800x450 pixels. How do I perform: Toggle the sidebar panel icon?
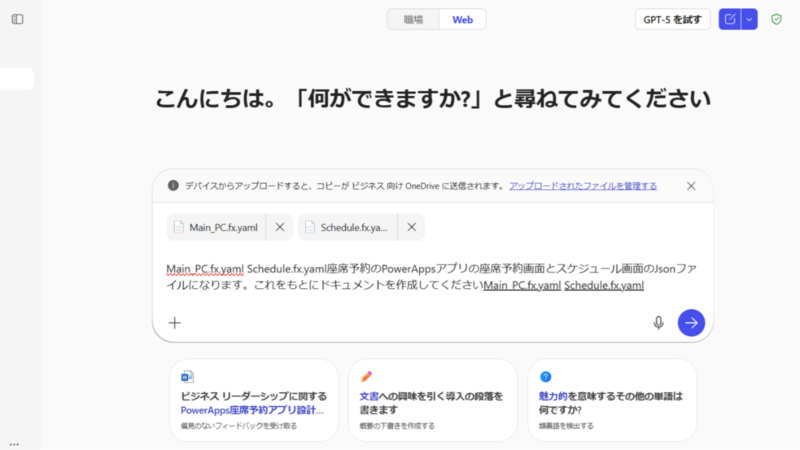click(x=17, y=19)
